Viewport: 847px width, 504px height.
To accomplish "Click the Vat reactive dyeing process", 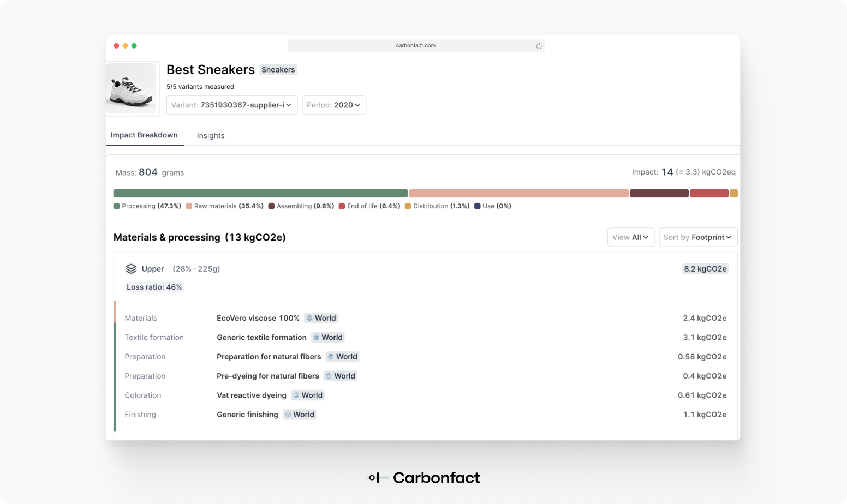I will (x=252, y=395).
